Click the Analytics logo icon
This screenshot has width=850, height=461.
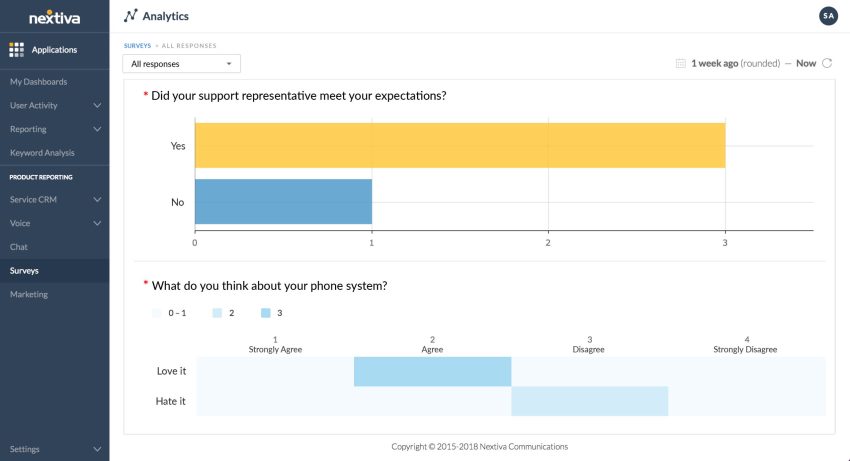[130, 16]
